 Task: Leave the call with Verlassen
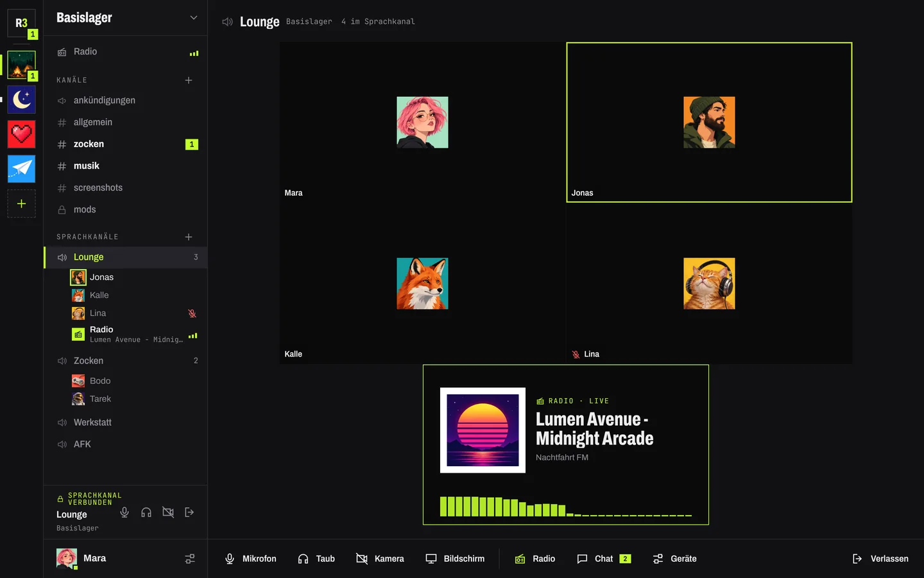click(880, 559)
